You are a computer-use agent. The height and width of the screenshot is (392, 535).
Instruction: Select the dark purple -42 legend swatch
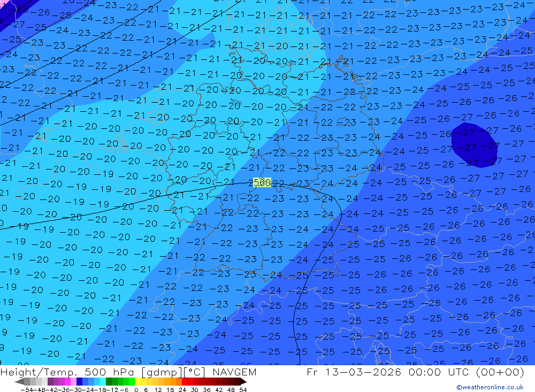coord(50,382)
